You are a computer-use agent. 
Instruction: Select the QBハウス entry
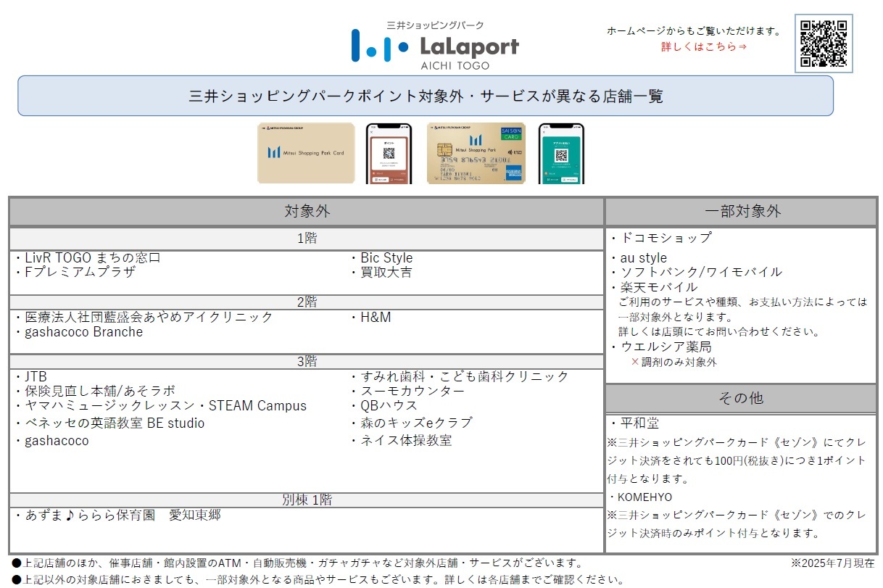pyautogui.click(x=384, y=406)
